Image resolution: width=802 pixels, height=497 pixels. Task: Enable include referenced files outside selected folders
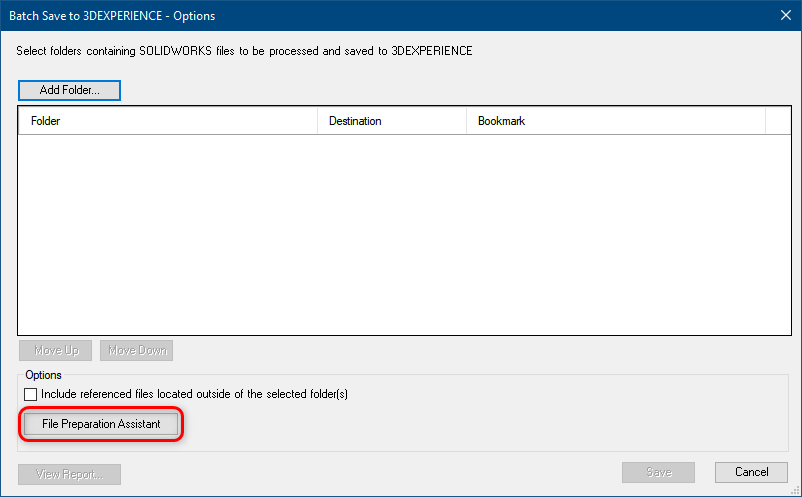[x=31, y=394]
